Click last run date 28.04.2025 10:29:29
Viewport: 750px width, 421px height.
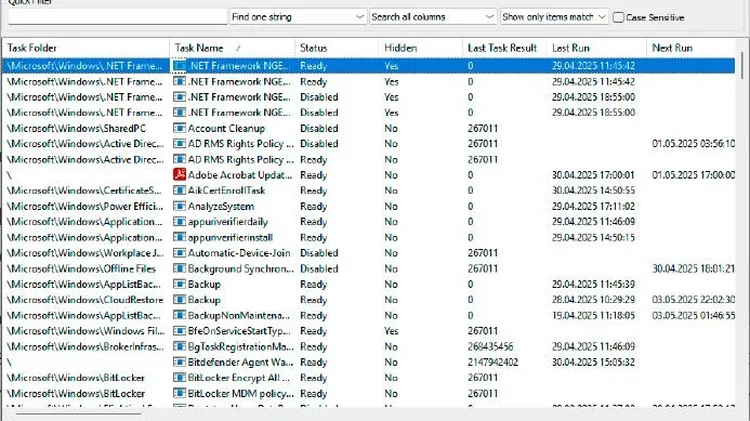(594, 299)
